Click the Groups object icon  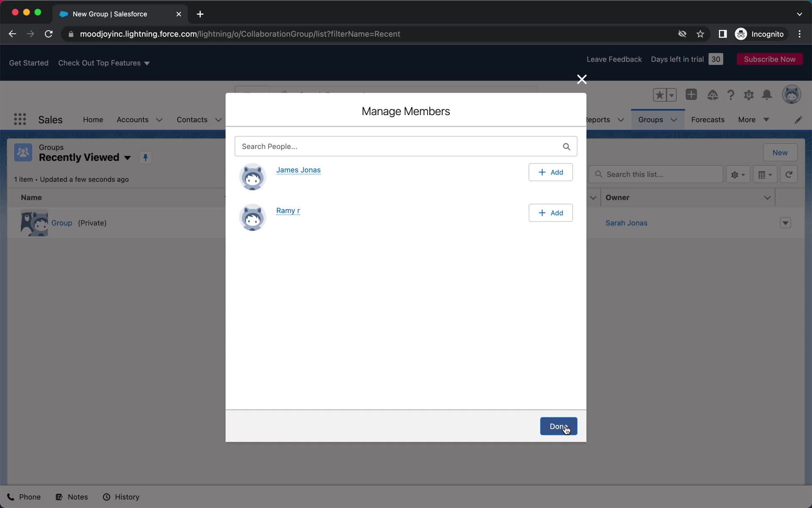pyautogui.click(x=23, y=152)
